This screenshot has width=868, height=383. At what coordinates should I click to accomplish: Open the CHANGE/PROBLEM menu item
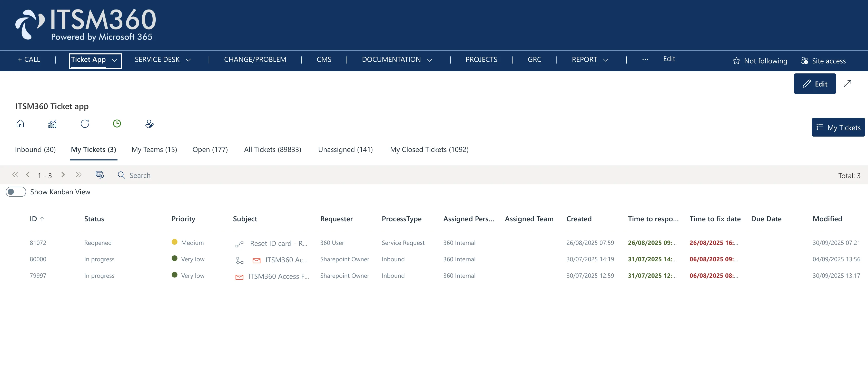255,59
